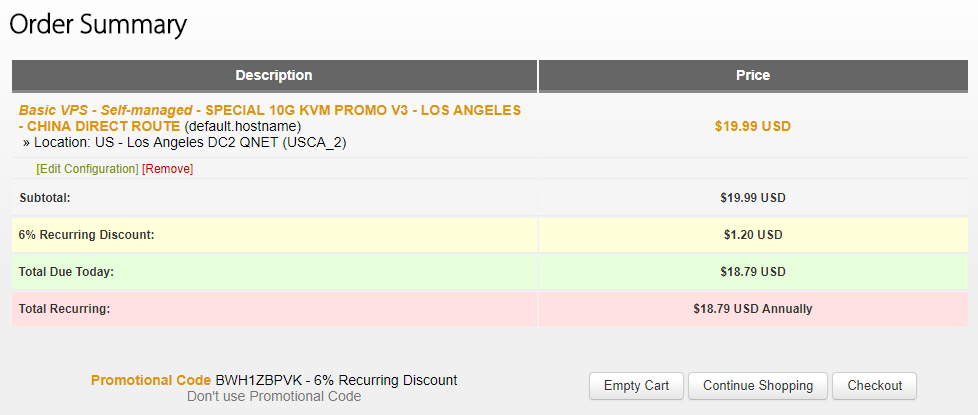Click Don't use Promotional Code
The image size is (978, 415).
point(273,396)
